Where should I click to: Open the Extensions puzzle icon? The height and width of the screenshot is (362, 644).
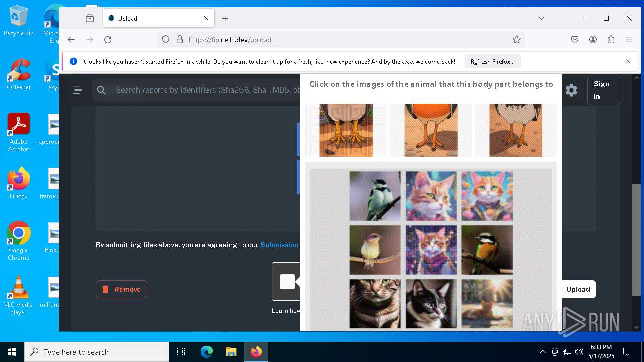pos(611,40)
